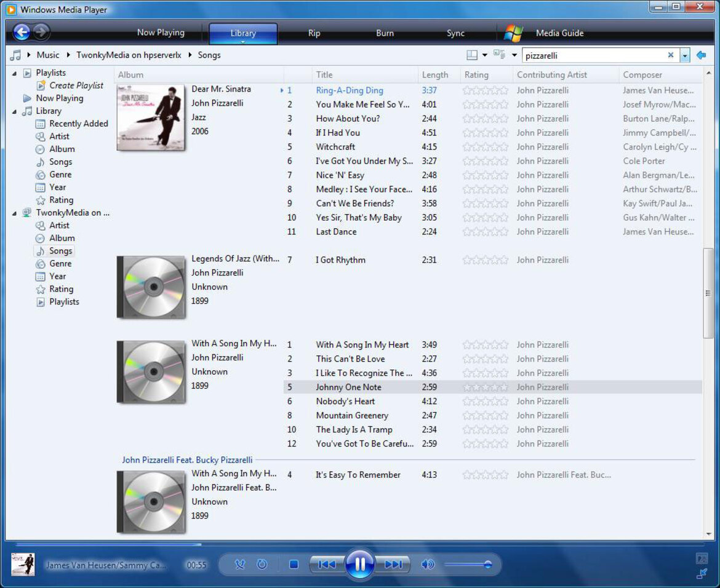Click the Forward navigation arrow
720x588 pixels.
pyautogui.click(x=41, y=31)
